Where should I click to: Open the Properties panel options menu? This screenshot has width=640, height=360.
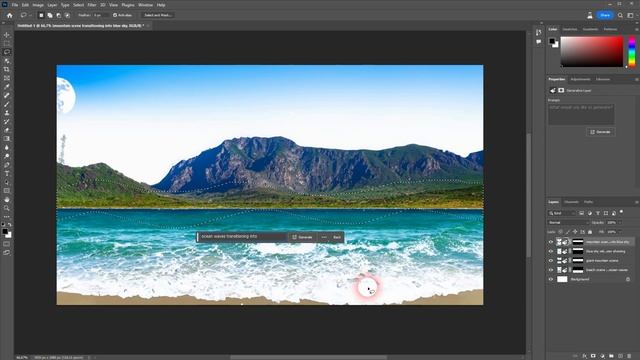click(636, 79)
